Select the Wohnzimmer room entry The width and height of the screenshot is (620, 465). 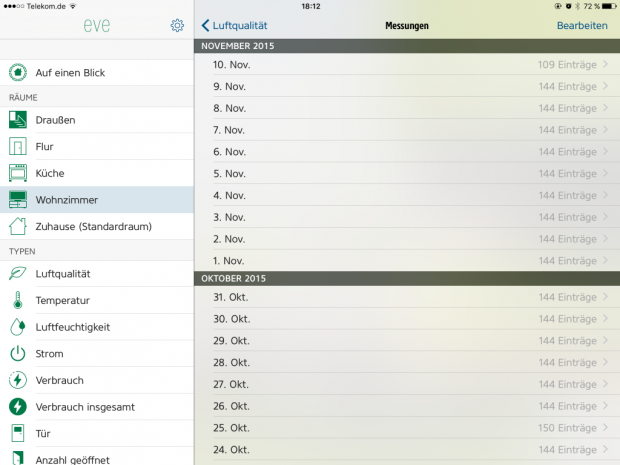pyautogui.click(x=97, y=199)
